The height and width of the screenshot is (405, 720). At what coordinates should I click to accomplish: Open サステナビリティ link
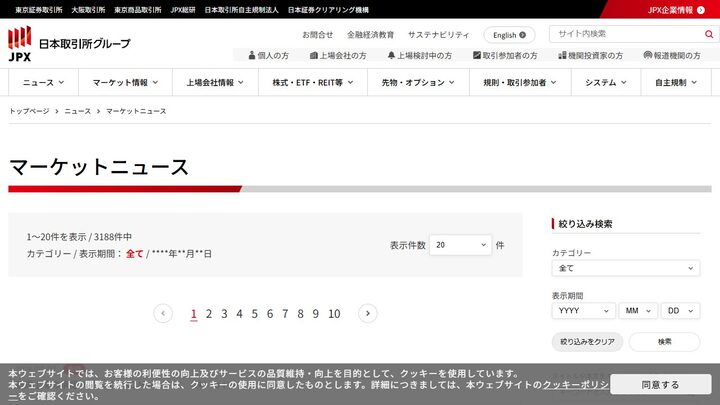click(x=439, y=35)
